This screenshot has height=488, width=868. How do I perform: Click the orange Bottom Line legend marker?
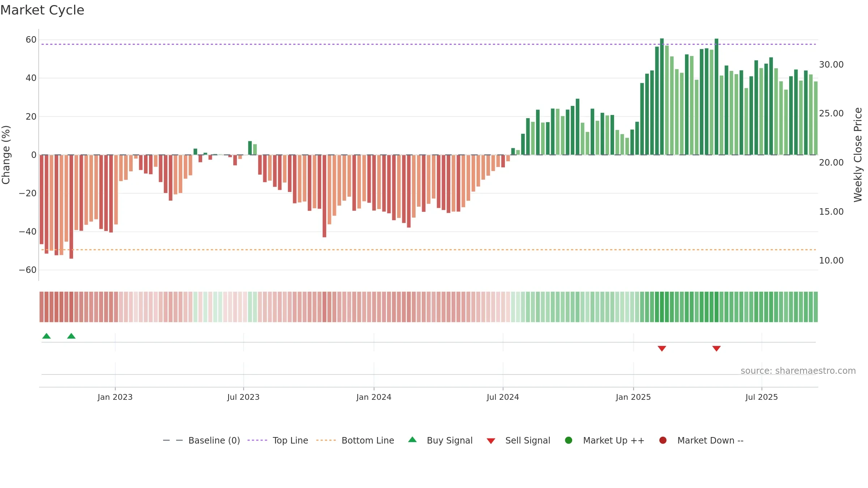click(326, 440)
